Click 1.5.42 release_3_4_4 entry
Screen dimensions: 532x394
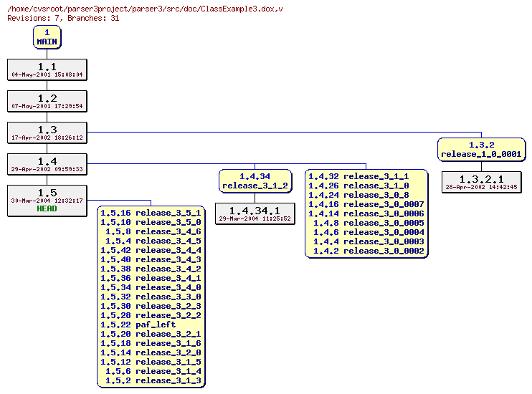point(151,251)
